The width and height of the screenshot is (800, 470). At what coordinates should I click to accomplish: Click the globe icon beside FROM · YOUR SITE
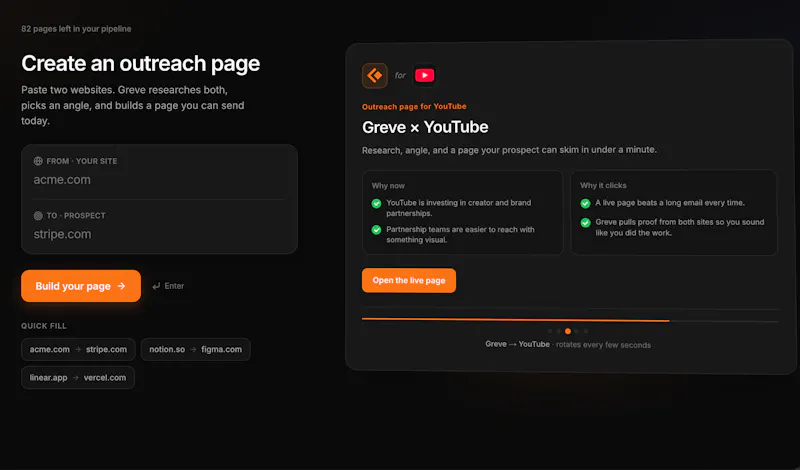pyautogui.click(x=38, y=161)
